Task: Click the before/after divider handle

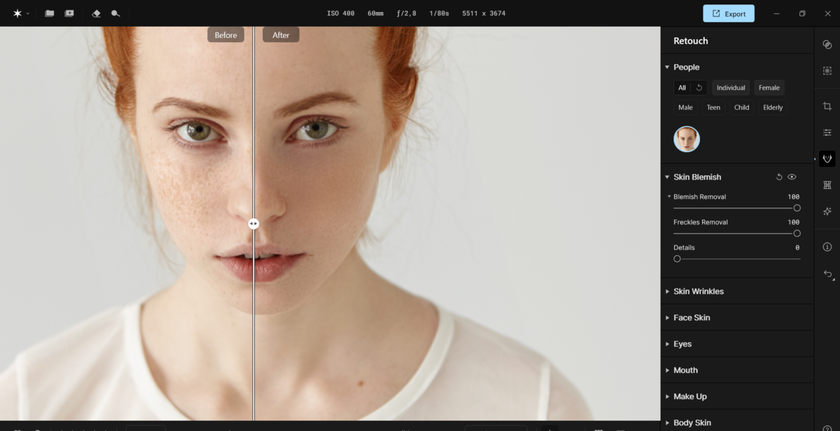Action: pyautogui.click(x=254, y=224)
